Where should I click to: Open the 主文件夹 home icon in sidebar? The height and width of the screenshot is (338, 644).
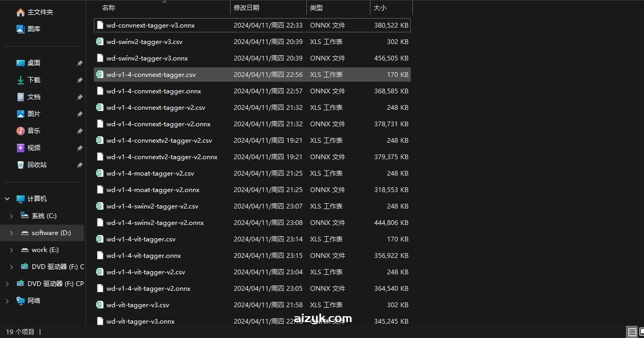pos(21,12)
